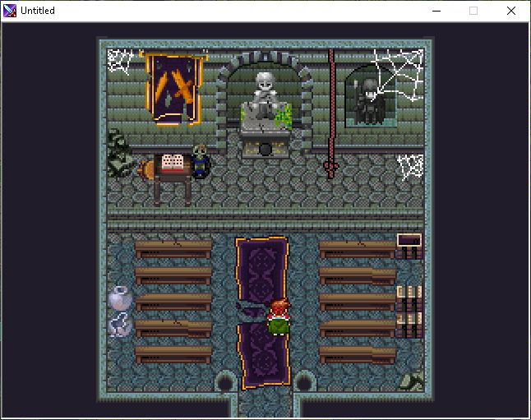
Task: Click the small cobweb in top-left corner
Action: click(121, 61)
